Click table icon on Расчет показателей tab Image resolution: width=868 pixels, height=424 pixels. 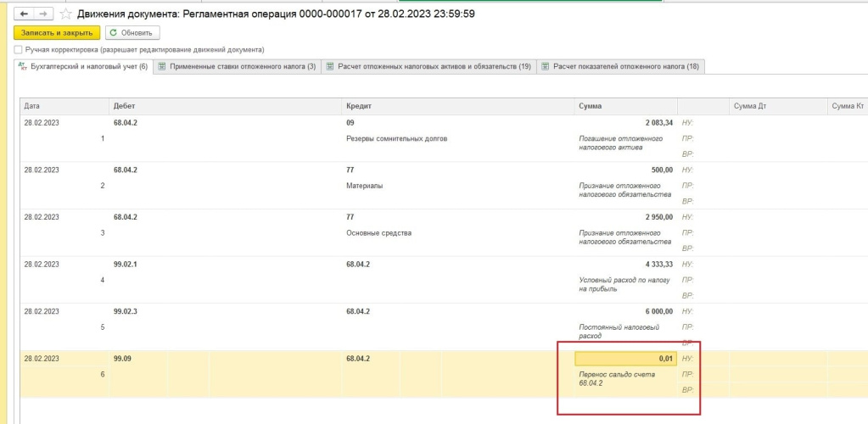point(545,66)
